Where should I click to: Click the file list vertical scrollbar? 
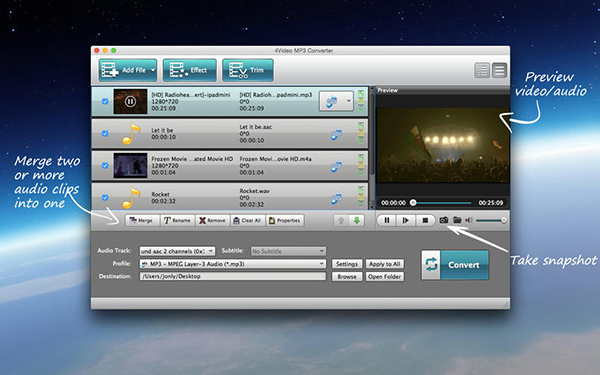tap(372, 148)
